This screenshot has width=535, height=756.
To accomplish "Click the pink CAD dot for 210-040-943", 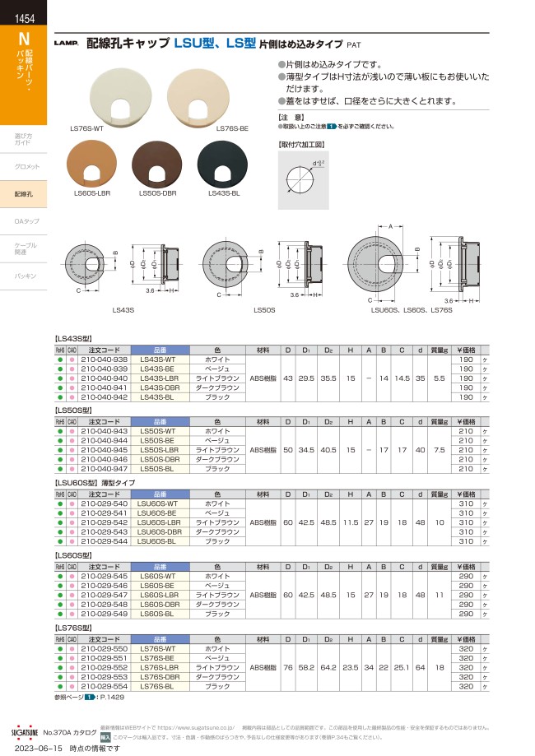I will point(72,431).
